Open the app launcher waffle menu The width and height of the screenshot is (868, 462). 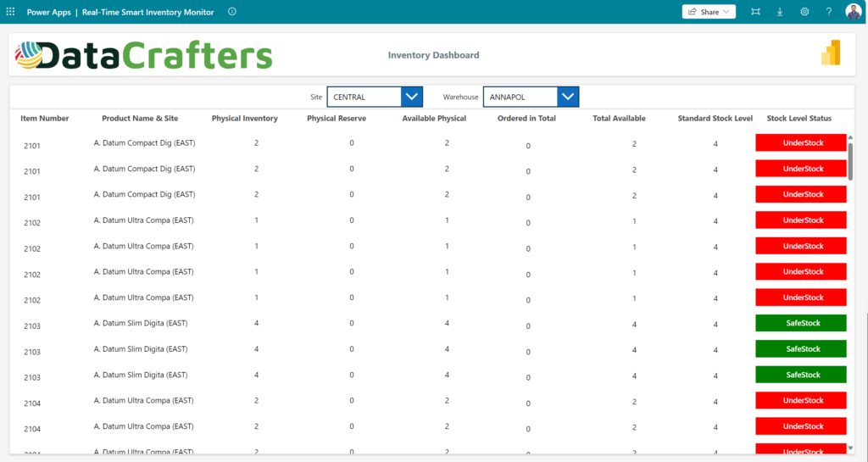10,12
